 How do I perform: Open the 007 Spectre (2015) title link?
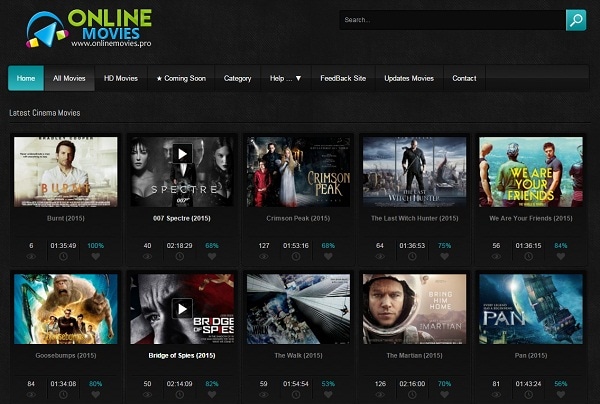coord(182,218)
